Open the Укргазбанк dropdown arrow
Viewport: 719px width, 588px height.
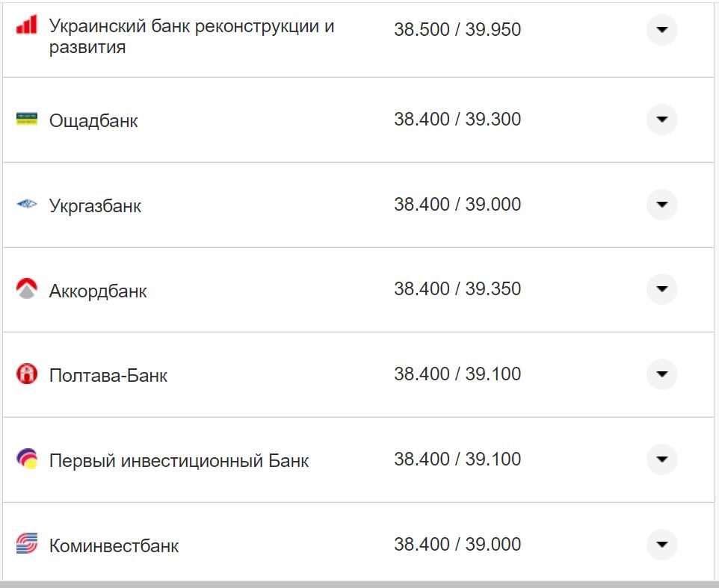661,204
